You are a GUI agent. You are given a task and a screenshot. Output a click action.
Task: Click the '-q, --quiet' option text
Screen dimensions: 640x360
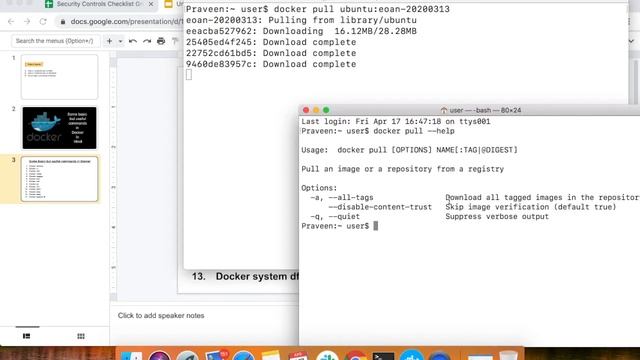pyautogui.click(x=335, y=216)
